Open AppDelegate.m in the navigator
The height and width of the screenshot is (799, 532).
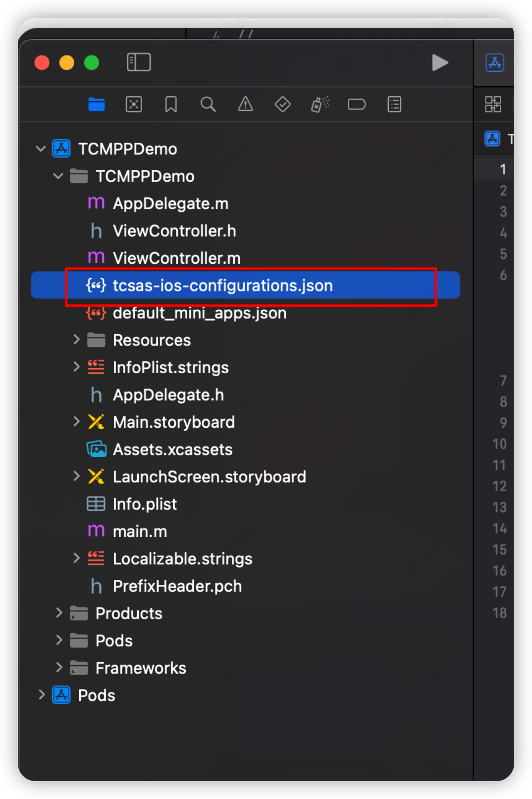click(x=170, y=204)
